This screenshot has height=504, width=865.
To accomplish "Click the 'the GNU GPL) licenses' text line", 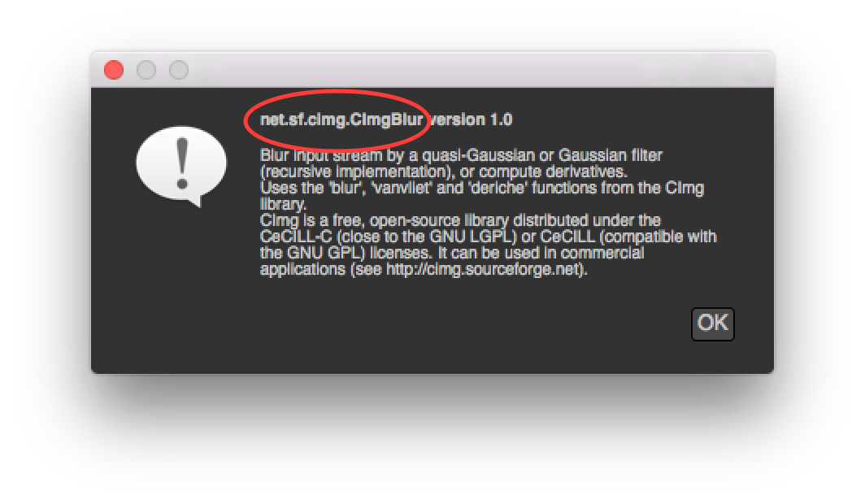I will tap(452, 253).
